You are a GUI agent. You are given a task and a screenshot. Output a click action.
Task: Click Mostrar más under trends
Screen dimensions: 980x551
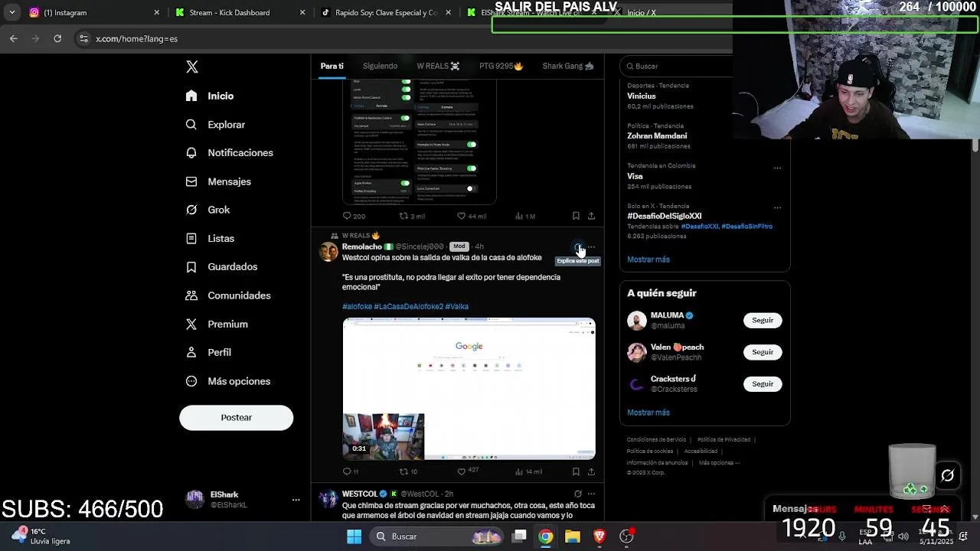[648, 259]
